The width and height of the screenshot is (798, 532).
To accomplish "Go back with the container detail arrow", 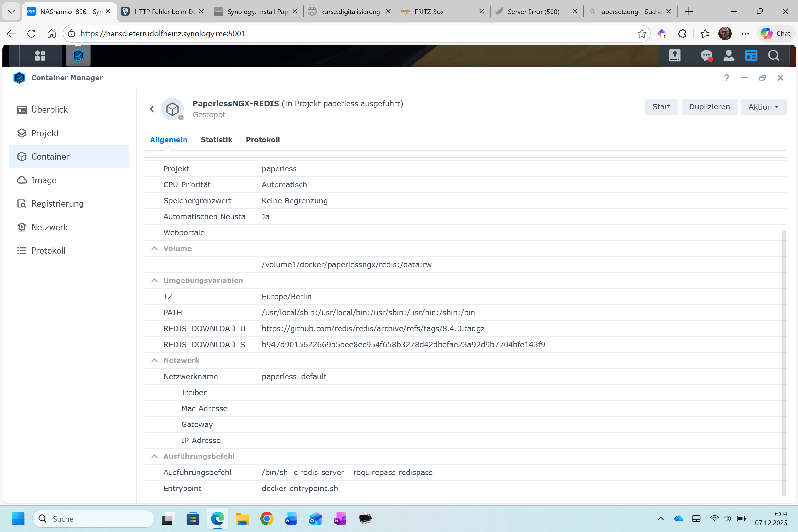I will [152, 109].
